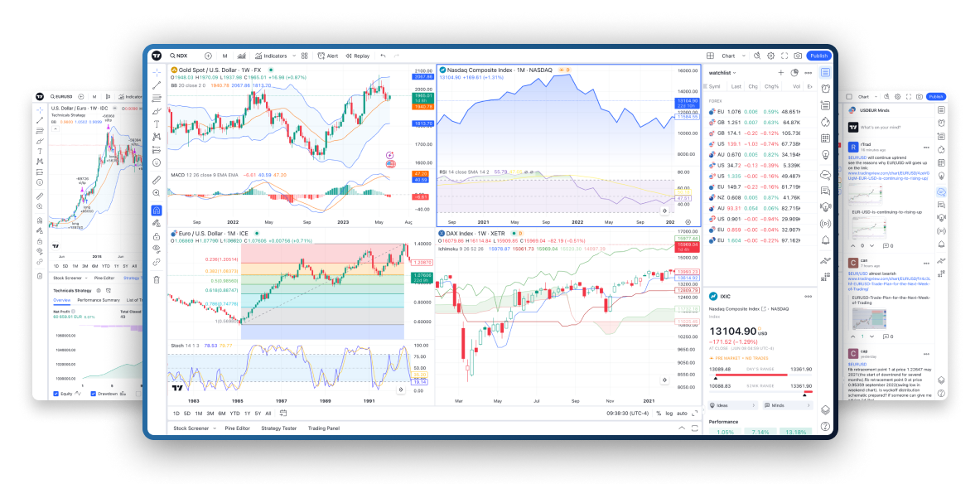Open the alerts clock panel in main sidebar

(x=826, y=88)
